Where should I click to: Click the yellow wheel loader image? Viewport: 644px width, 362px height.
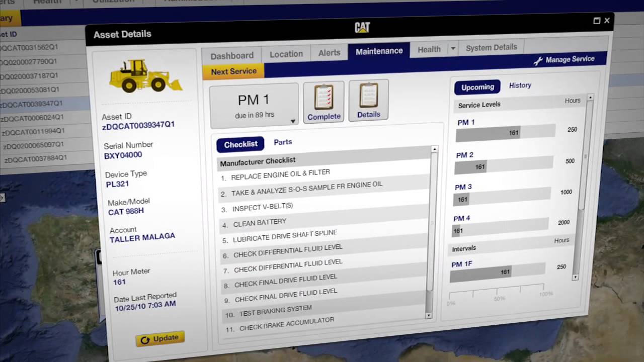pos(145,76)
